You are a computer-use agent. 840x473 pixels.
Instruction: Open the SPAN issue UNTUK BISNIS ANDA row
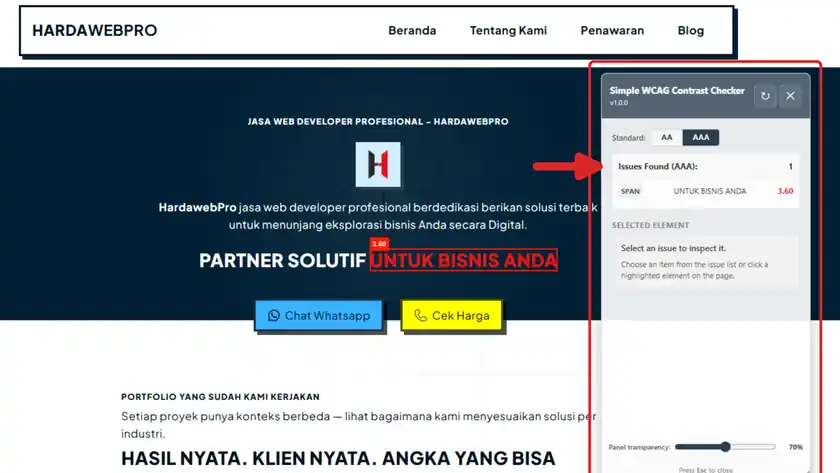tap(706, 191)
